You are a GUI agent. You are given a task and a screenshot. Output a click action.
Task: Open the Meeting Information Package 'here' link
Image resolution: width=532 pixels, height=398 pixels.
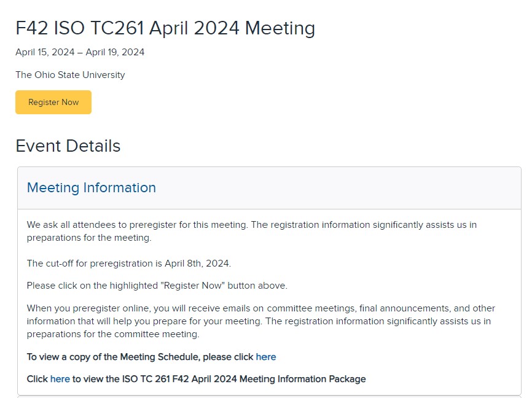(x=60, y=379)
